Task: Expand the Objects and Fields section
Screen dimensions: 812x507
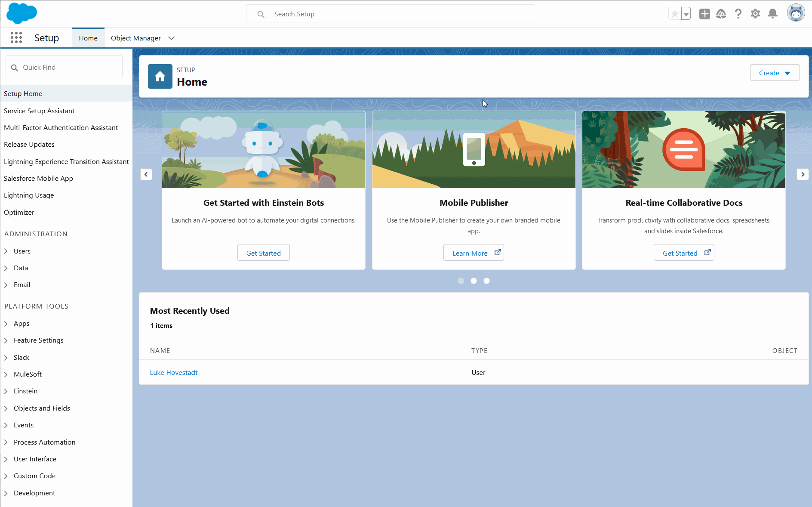Action: coord(6,408)
